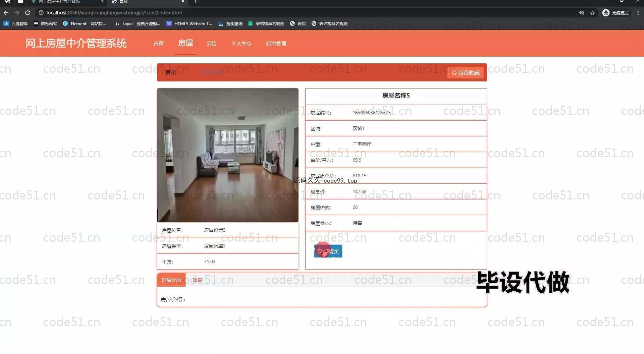Switch to the second tab beside 房屋介绍
Image resolution: width=644 pixels, height=354 pixels.
198,280
